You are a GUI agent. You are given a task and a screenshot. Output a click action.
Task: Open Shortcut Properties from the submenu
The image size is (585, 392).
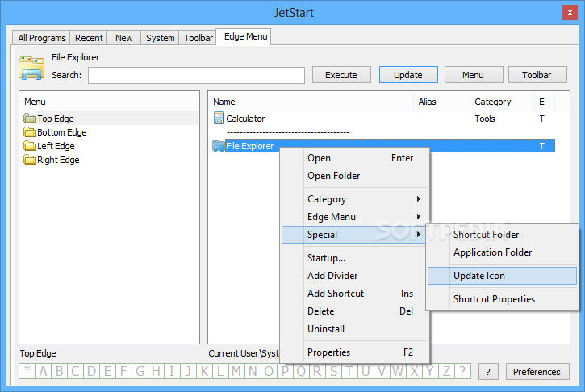pyautogui.click(x=502, y=299)
